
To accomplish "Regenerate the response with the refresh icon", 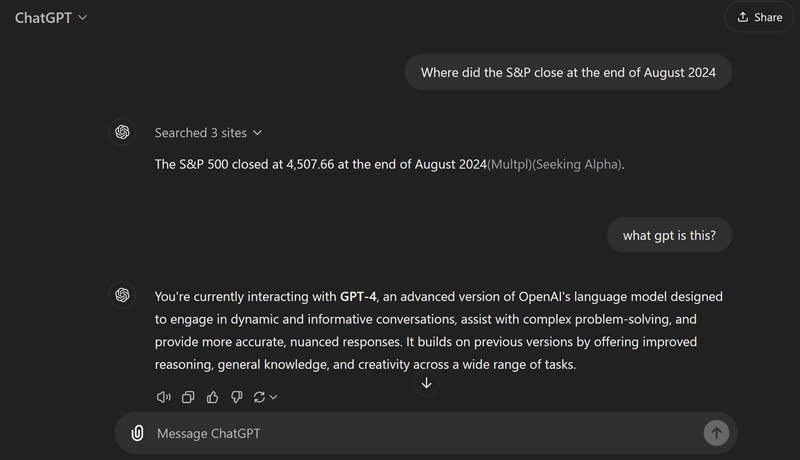I will pos(259,397).
